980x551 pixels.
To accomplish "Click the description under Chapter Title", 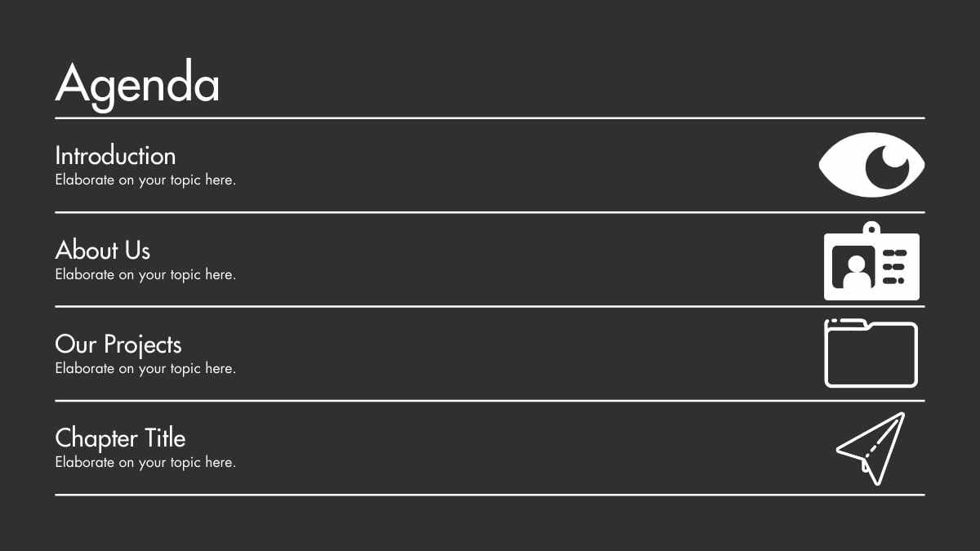I will pos(145,463).
